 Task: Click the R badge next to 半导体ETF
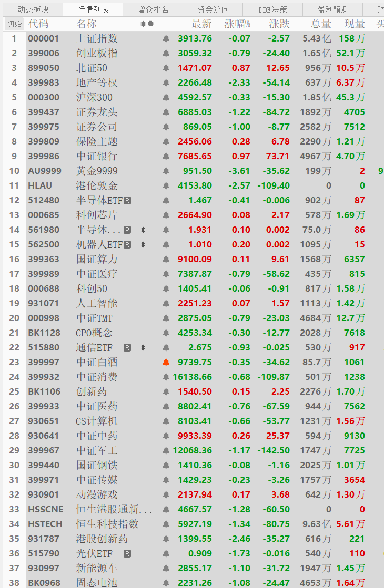pos(127,201)
